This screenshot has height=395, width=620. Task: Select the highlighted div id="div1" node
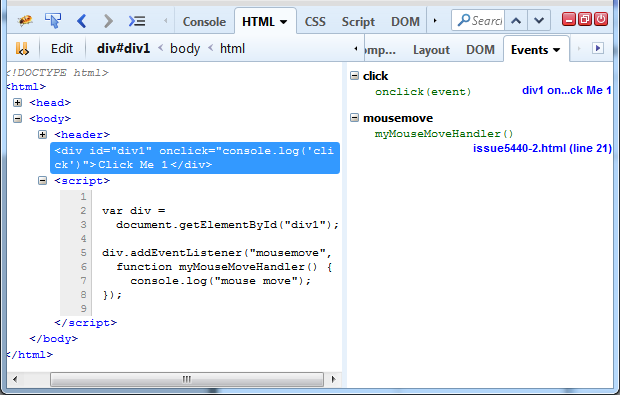[x=195, y=158]
